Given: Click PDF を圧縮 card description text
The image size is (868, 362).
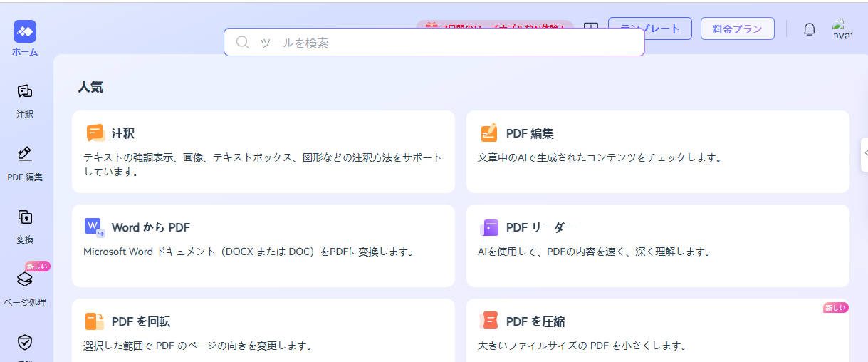Looking at the screenshot, I should click(582, 346).
